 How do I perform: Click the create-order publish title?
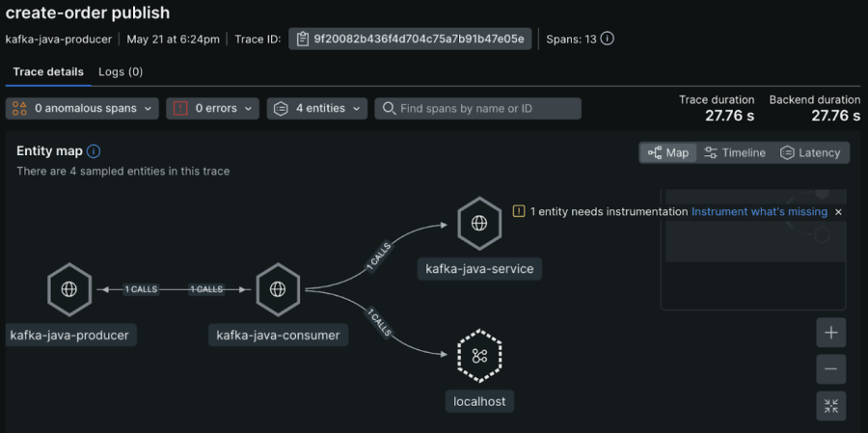88,13
